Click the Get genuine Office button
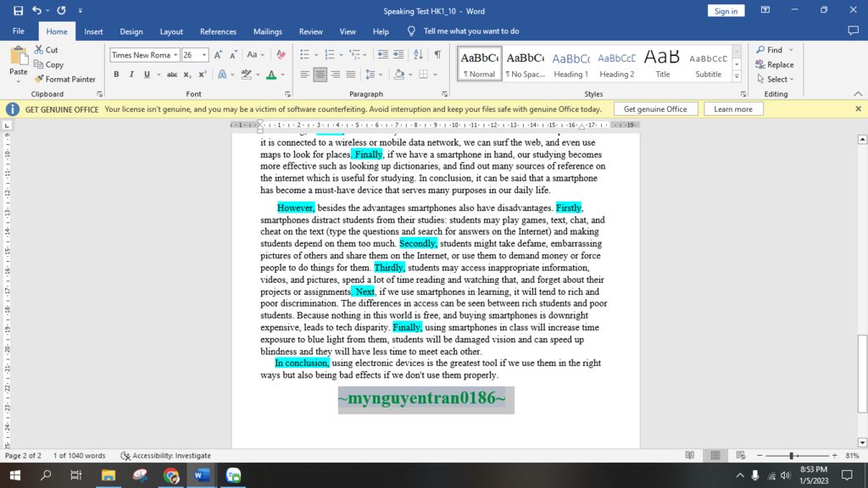 pyautogui.click(x=655, y=109)
